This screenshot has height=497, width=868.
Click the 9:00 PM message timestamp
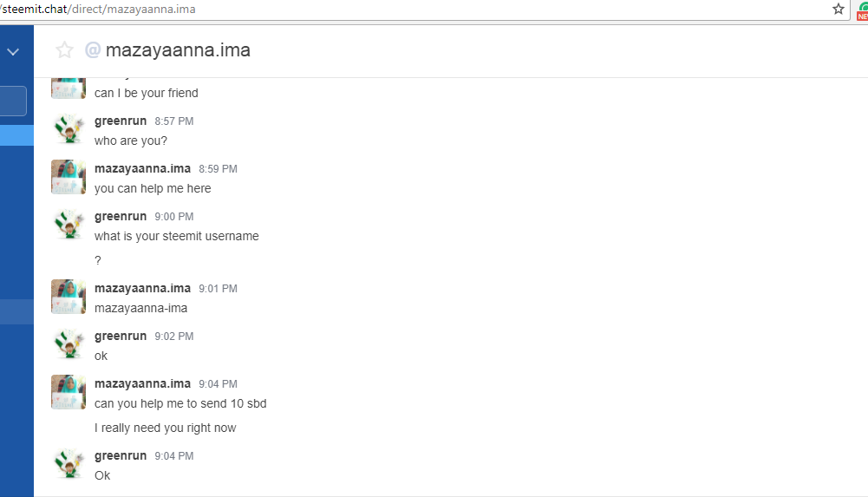[x=173, y=217]
